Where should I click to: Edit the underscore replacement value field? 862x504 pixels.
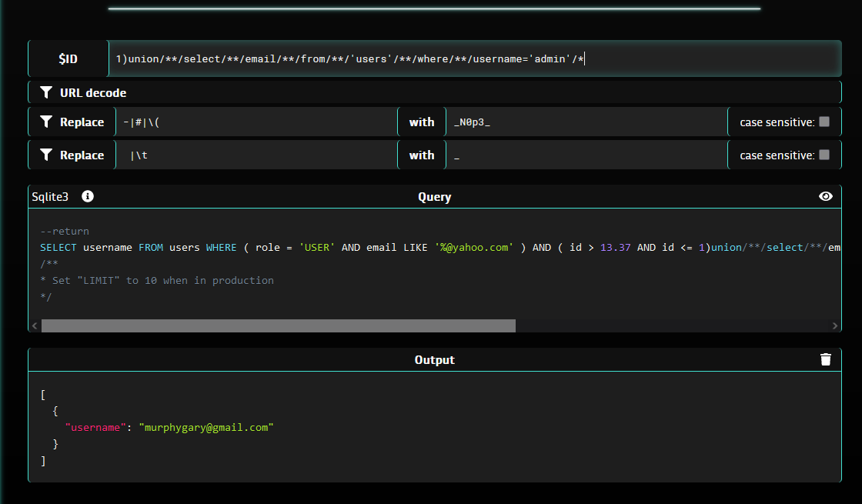pyautogui.click(x=585, y=155)
